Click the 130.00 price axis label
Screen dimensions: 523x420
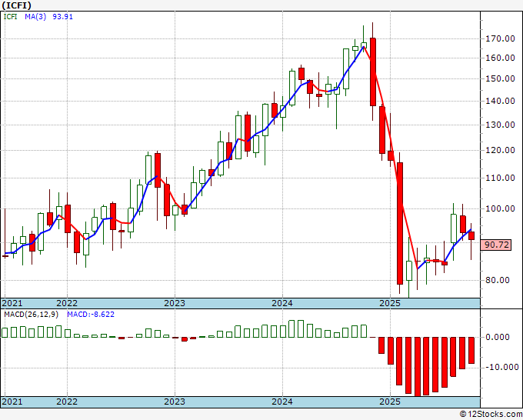(500, 125)
